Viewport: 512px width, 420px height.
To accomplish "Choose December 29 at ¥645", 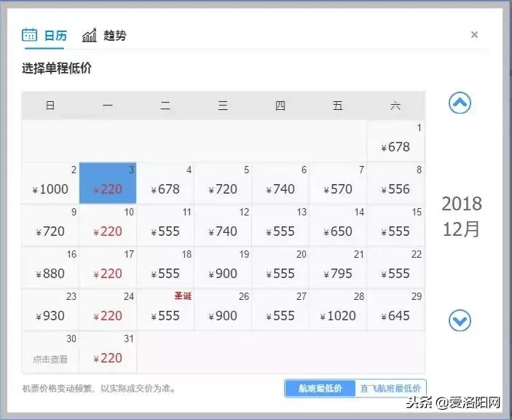I will pyautogui.click(x=395, y=309).
